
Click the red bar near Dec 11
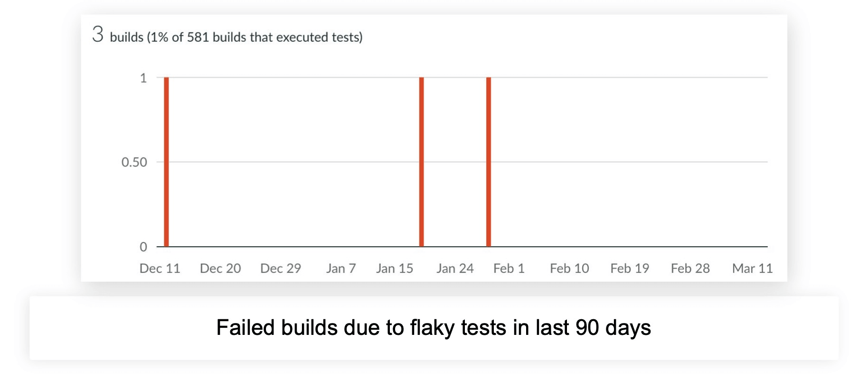tap(166, 161)
